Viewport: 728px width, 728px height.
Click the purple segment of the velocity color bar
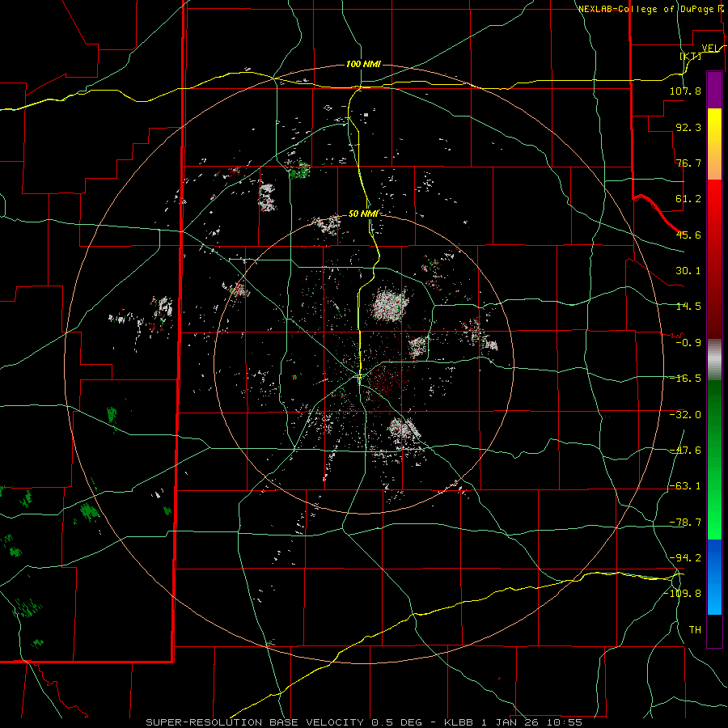714,90
